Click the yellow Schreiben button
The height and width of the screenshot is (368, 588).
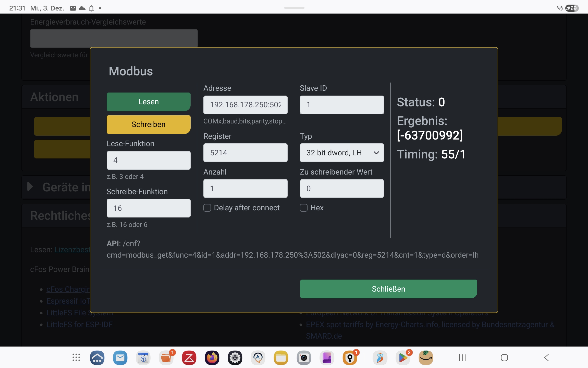(x=149, y=124)
